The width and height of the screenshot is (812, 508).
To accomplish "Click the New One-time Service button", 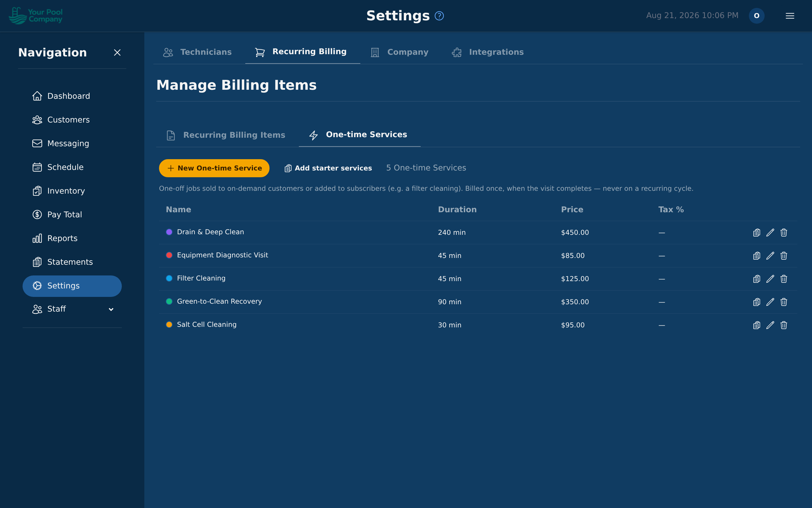I will click(214, 168).
